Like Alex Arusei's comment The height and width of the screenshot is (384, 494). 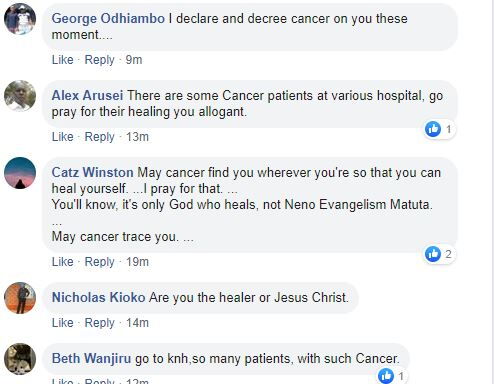coord(62,137)
